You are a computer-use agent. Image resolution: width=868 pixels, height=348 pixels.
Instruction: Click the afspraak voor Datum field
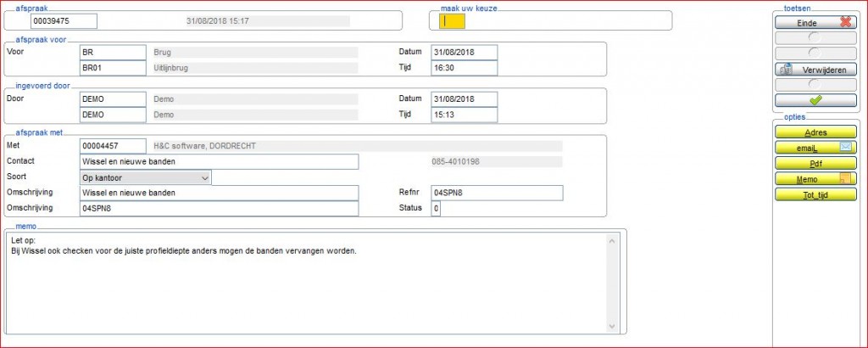pos(464,53)
